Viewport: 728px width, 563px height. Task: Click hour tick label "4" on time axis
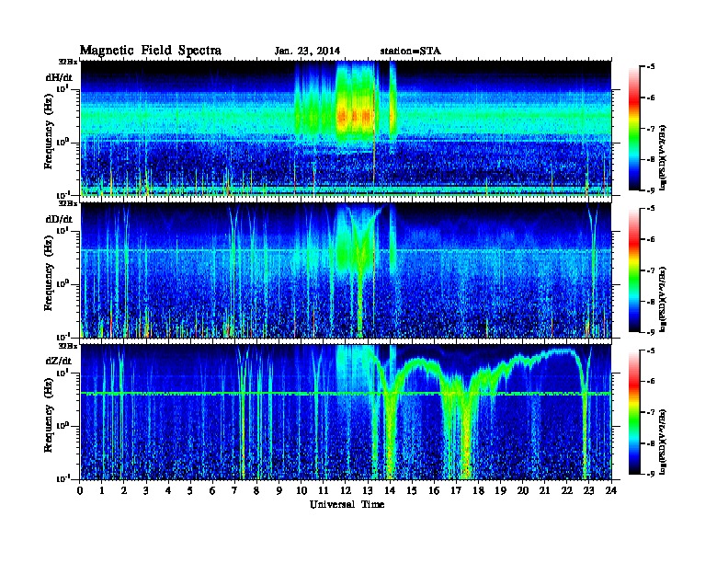click(168, 490)
